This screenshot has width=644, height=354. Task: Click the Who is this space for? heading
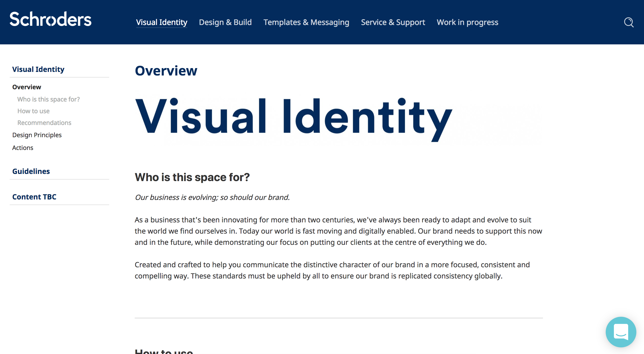click(x=192, y=177)
